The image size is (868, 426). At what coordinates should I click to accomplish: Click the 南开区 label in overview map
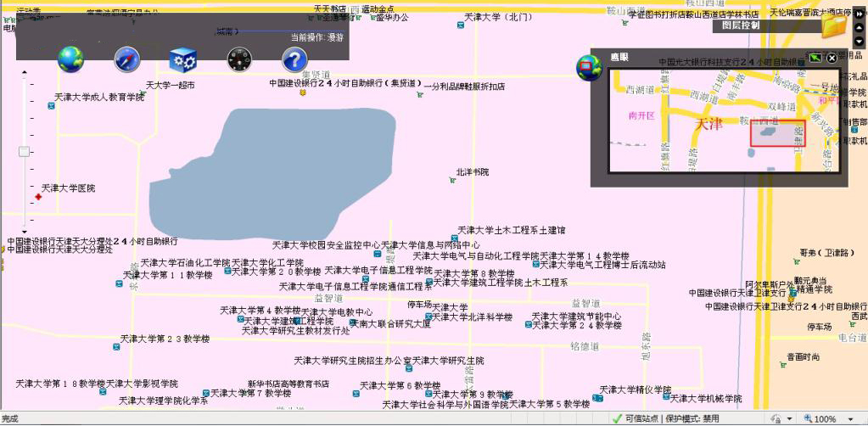(641, 115)
